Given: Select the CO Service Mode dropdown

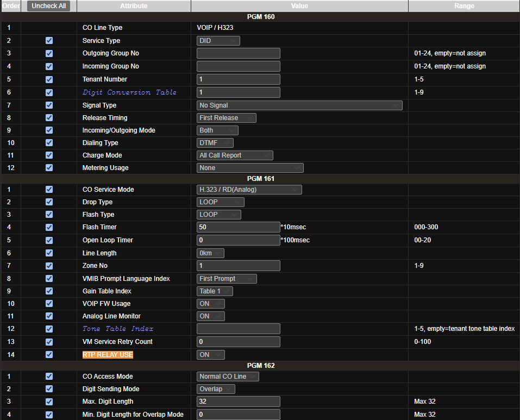Looking at the screenshot, I should click(249, 190).
